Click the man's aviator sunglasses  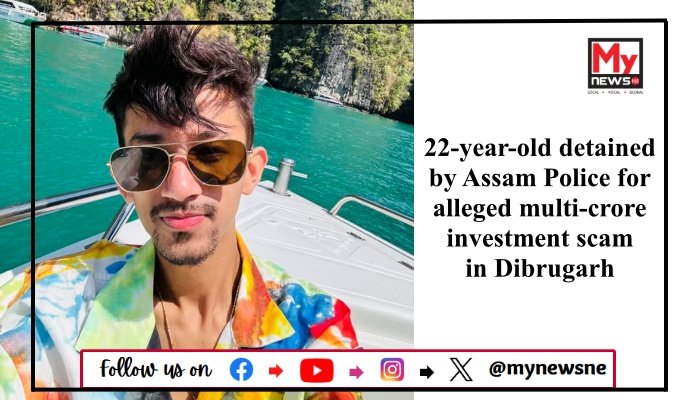point(179,164)
